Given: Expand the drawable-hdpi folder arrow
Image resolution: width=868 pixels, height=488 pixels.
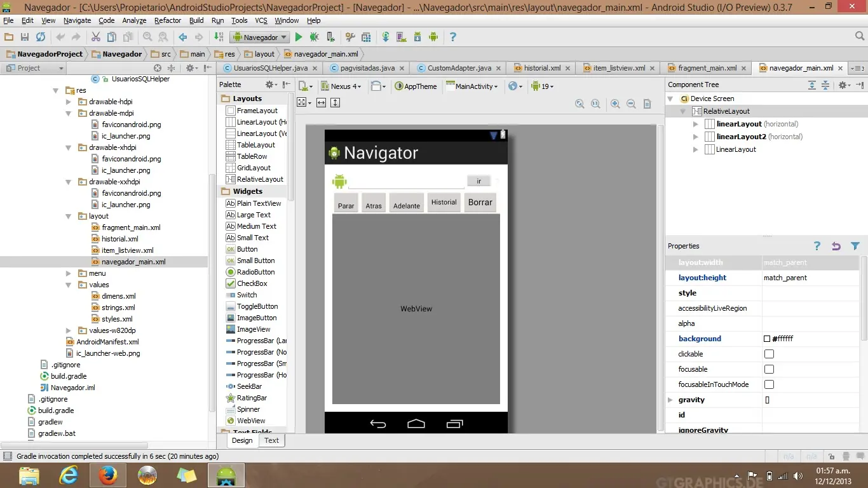Looking at the screenshot, I should [x=69, y=102].
